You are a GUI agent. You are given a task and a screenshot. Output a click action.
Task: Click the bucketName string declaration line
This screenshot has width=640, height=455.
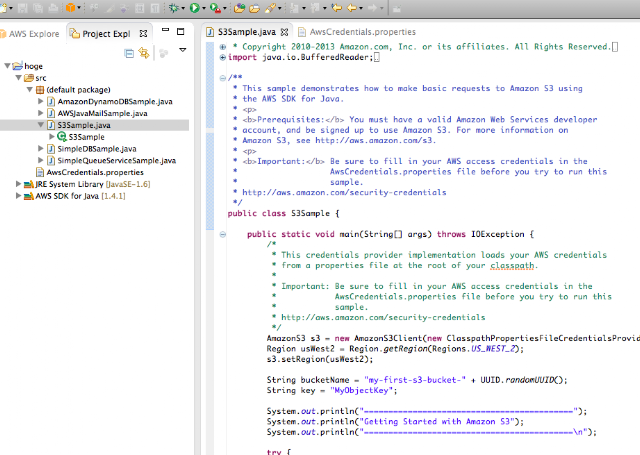pyautogui.click(x=417, y=380)
